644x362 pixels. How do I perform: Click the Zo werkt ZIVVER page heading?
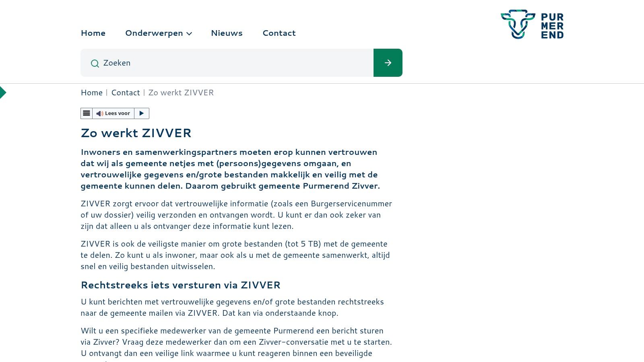click(x=136, y=133)
